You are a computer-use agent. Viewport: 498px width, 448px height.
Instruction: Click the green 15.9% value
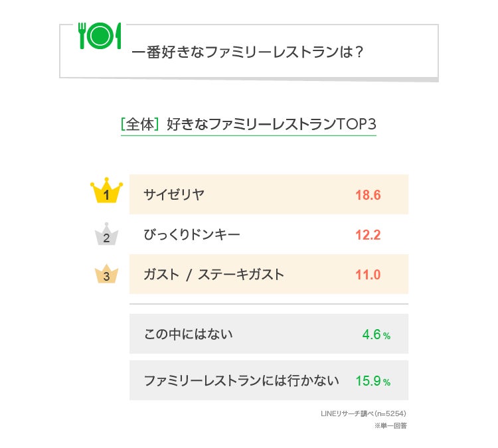[x=373, y=382]
